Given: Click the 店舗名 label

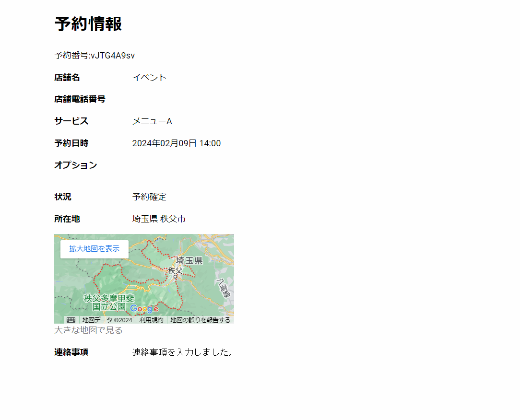Looking at the screenshot, I should (x=67, y=78).
